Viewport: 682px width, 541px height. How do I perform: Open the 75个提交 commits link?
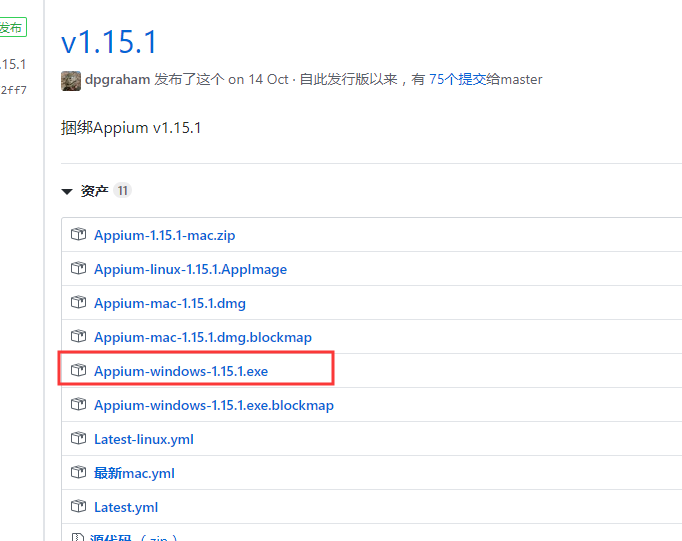pos(457,79)
